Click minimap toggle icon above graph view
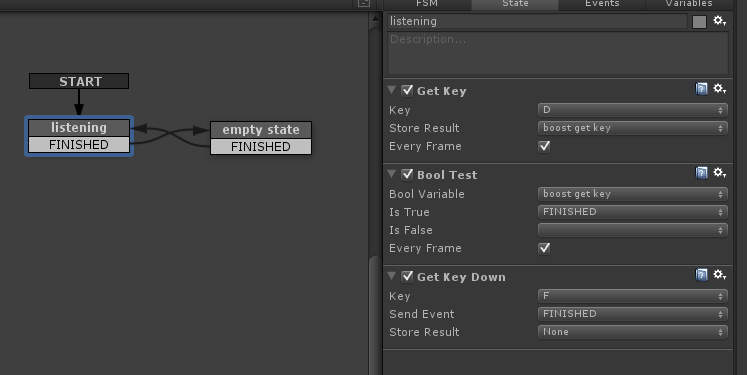The image size is (747, 375). point(363,3)
